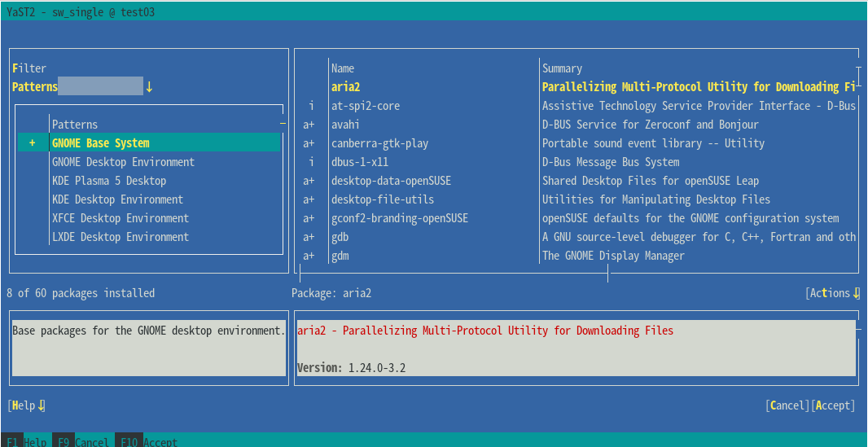Click the A GNU source-level debugger summary
This screenshot has width=868, height=447.
pos(699,237)
